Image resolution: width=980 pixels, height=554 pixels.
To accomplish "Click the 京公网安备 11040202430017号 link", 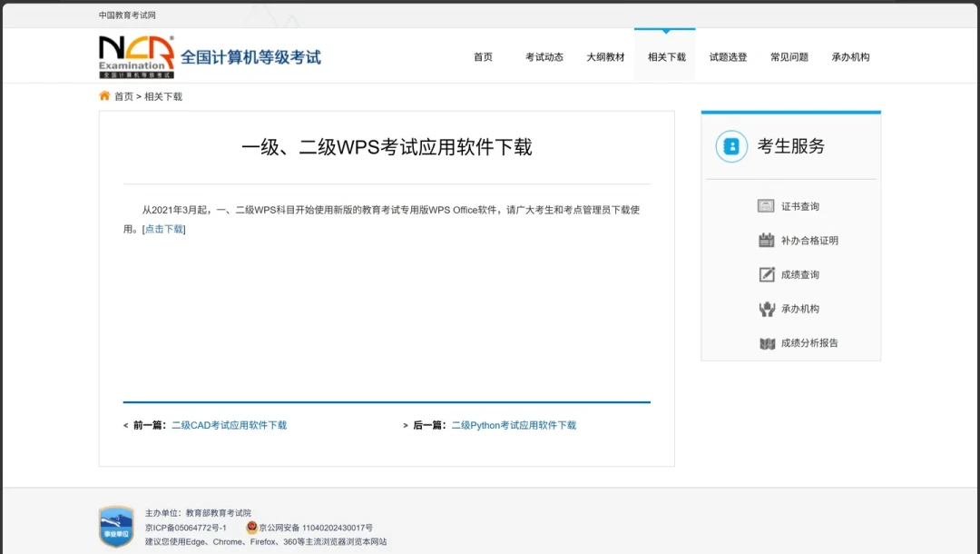I will pos(316,528).
